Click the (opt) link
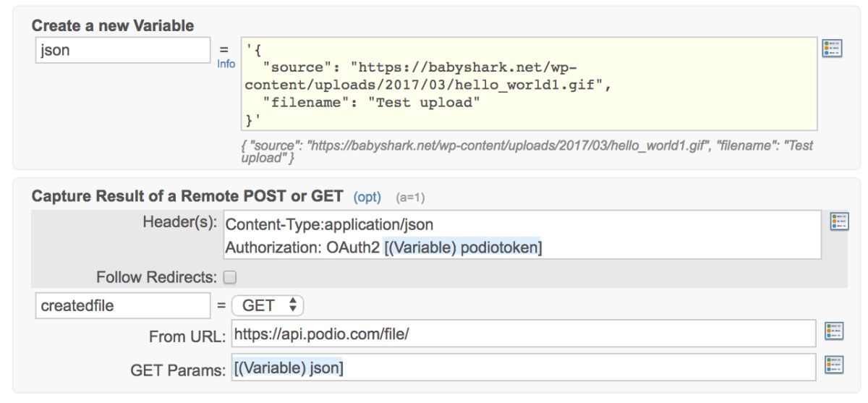Screen dimensions: 868x403 [367, 197]
